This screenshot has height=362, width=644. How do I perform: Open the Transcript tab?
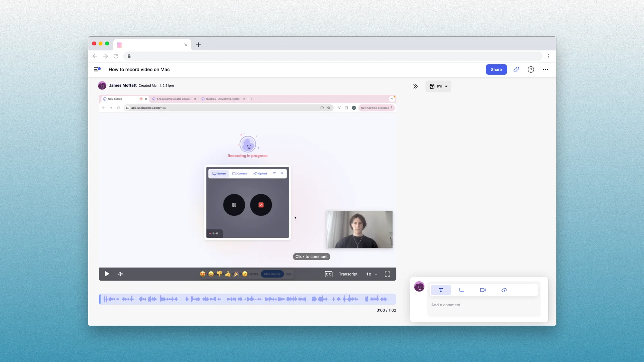[348, 274]
